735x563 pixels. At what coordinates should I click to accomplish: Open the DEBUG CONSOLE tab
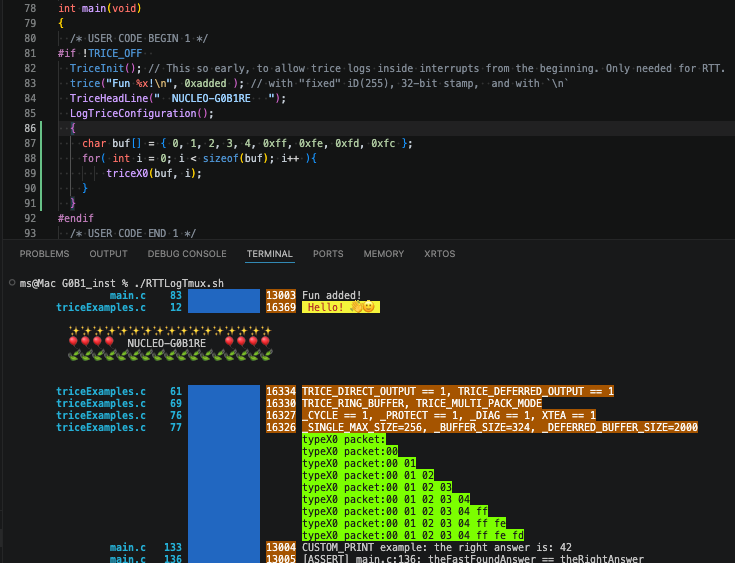tap(187, 254)
